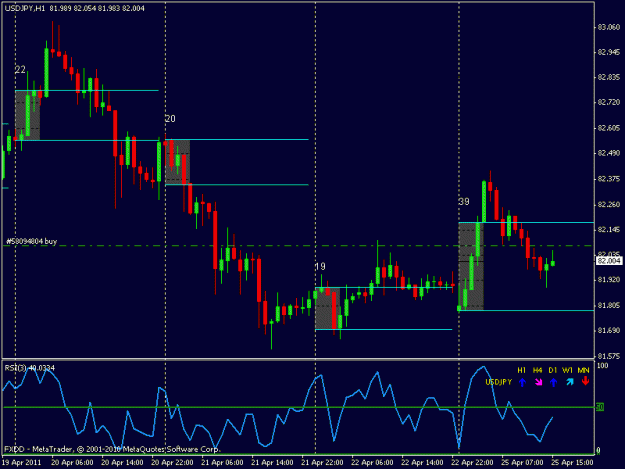Click the 22 Apr 22:00 time label
This screenshot has height=469, width=625.
(472, 463)
